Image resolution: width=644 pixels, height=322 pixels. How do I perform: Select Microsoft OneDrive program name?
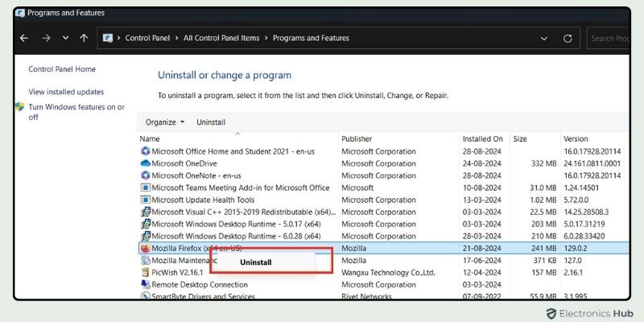click(184, 163)
